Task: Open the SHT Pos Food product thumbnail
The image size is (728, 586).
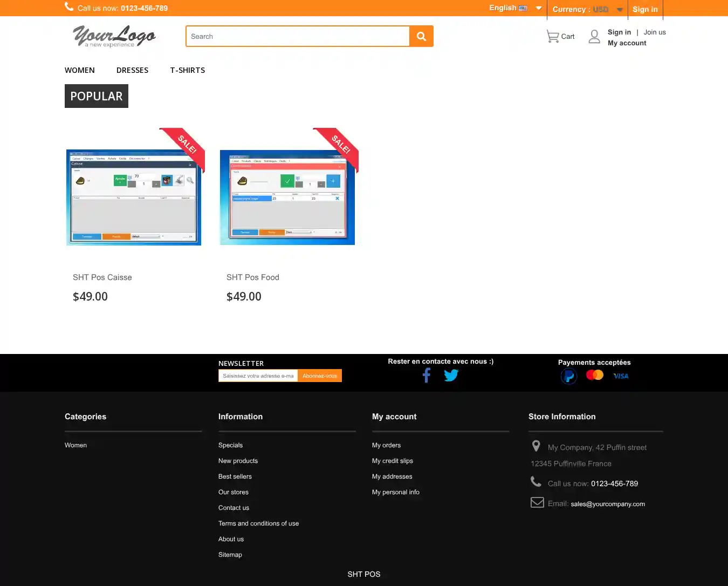Action: pyautogui.click(x=287, y=197)
